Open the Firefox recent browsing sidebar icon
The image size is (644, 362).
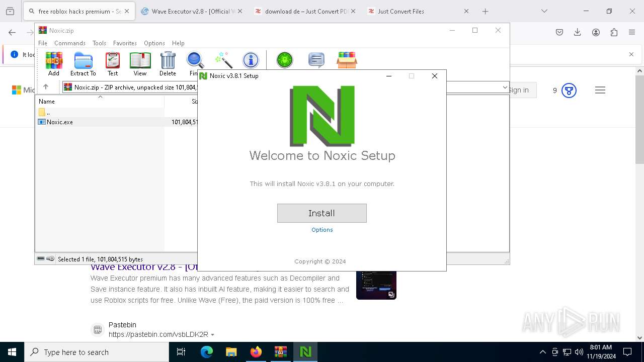(x=10, y=11)
